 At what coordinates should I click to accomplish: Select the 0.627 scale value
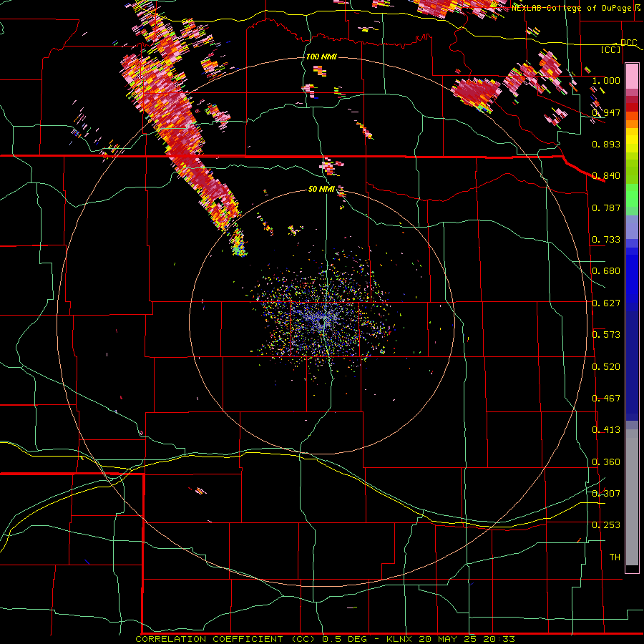(x=606, y=303)
